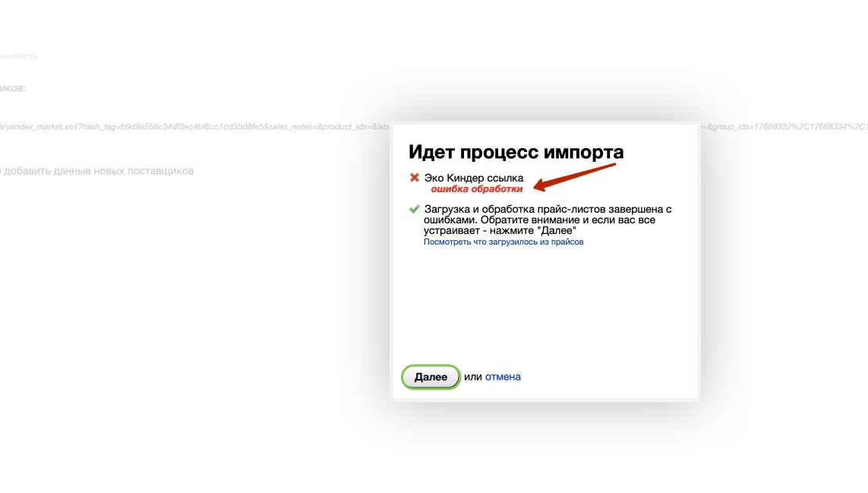Open Посмотреть что загрузилось из прайсов link

(x=503, y=242)
